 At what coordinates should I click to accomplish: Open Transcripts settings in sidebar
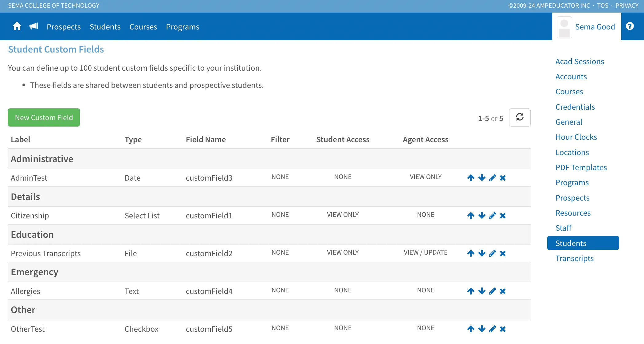point(574,258)
